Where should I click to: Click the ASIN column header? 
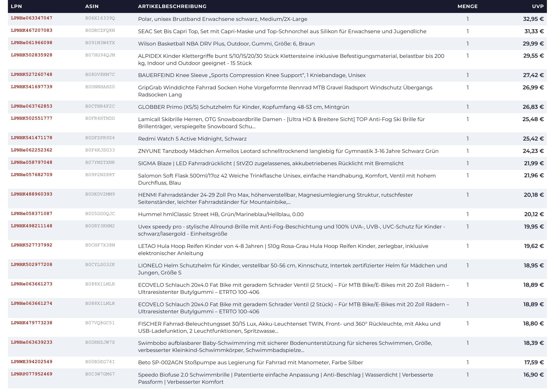(x=92, y=6)
